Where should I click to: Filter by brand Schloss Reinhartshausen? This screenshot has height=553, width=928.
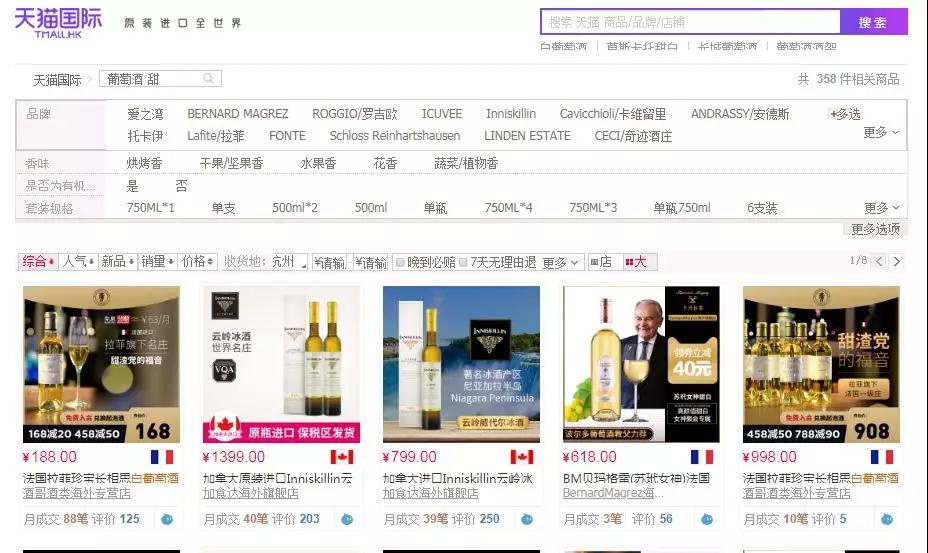(395, 136)
